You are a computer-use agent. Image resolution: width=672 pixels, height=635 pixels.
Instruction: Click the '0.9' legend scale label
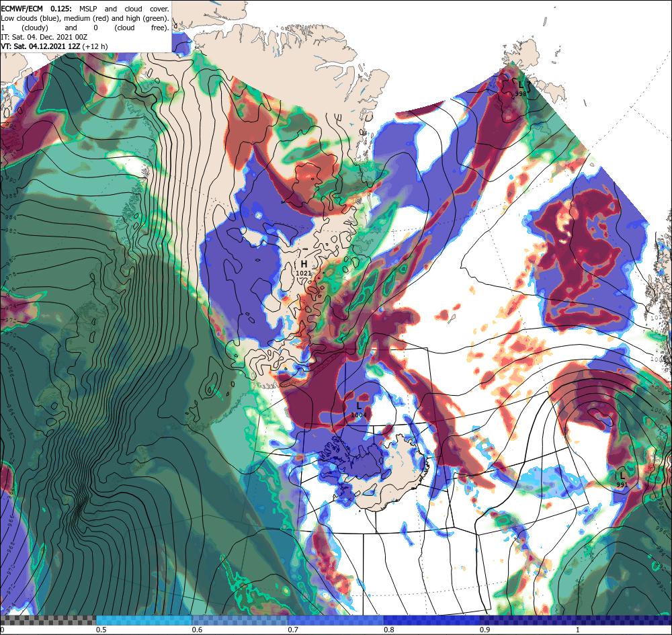485,630
